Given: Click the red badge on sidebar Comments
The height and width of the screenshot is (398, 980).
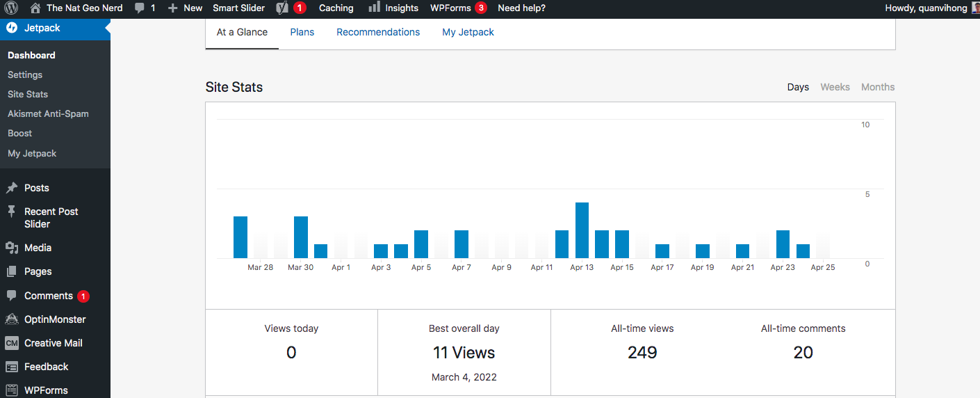Looking at the screenshot, I should pyautogui.click(x=83, y=296).
